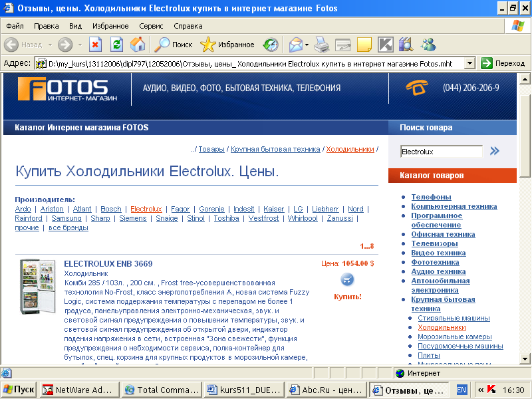Viewport: 532px width, 399px height.
Task: Open the Back button history dropdown arrow
Action: [51, 45]
